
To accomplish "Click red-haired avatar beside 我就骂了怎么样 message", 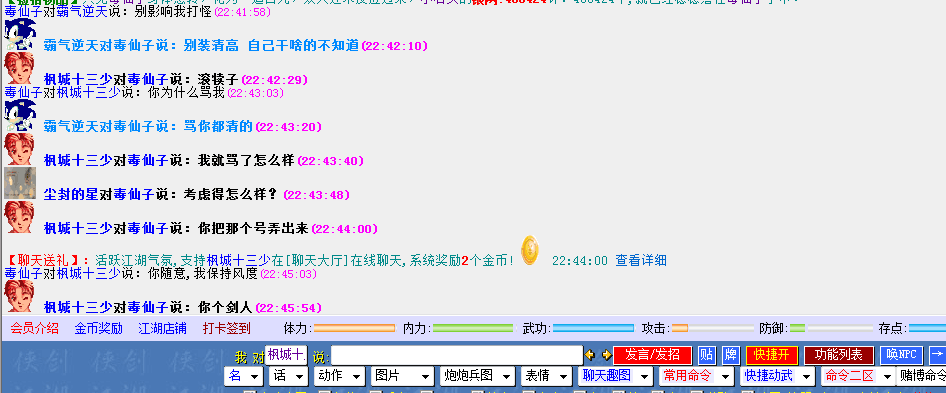I will pos(19,149).
